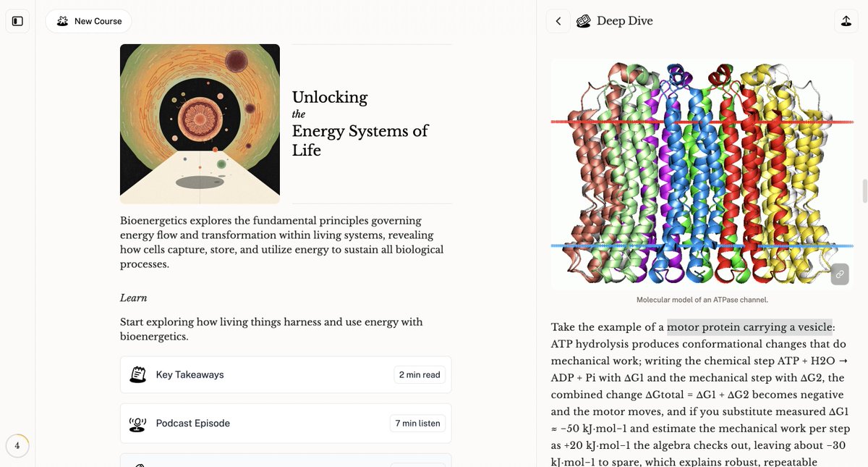This screenshot has height=467, width=868.
Task: Toggle the left sidebar panel icon
Action: click(x=17, y=21)
